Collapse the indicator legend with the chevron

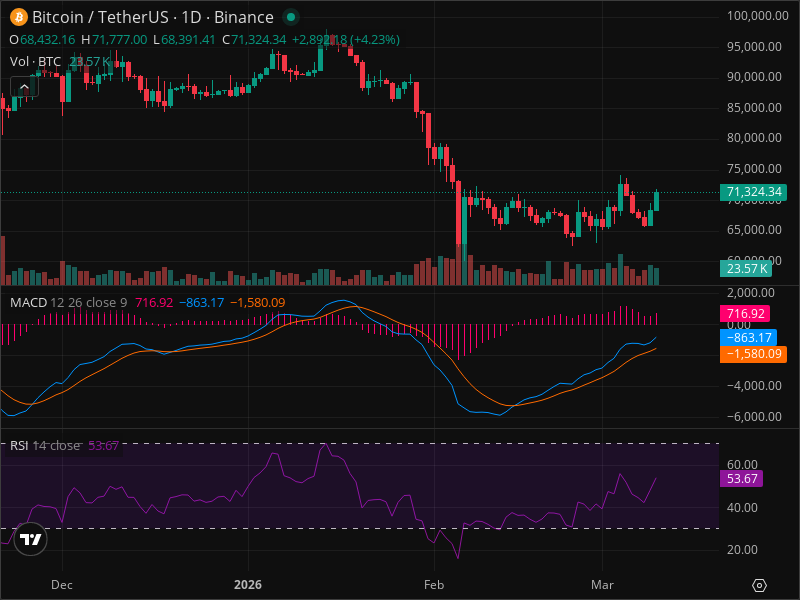(24, 87)
